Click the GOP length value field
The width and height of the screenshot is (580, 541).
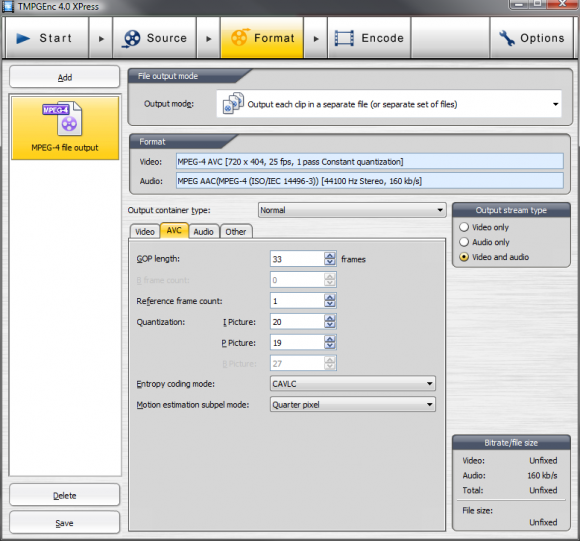[297, 259]
